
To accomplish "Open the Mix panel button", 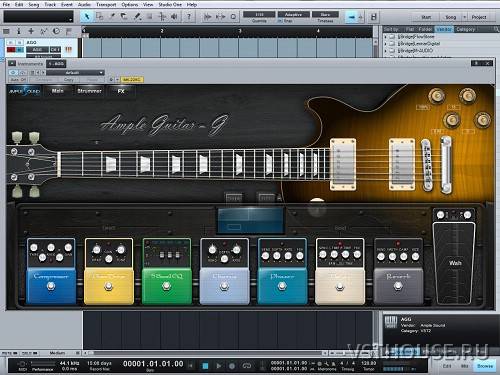I will 464,366.
